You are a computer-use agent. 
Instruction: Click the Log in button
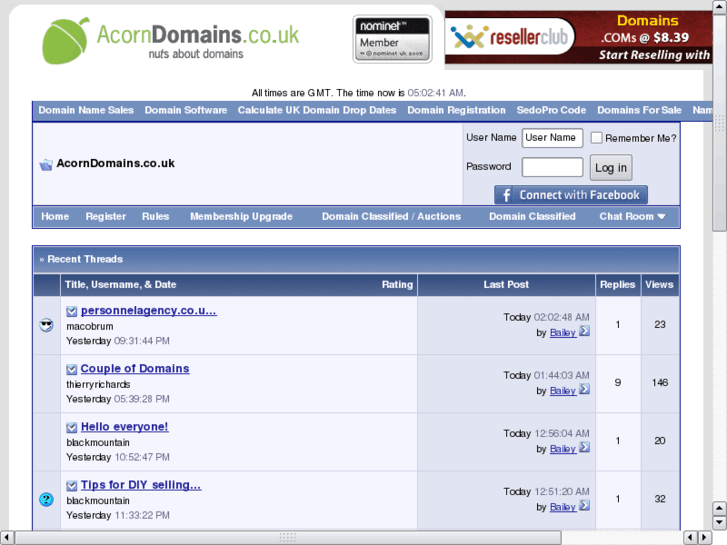[x=611, y=168]
